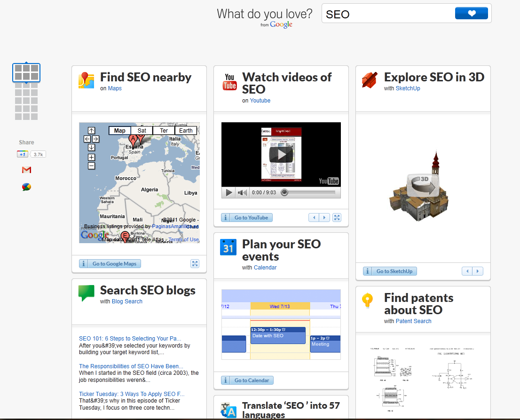520x420 pixels.
Task: Click the large play overlay on video
Action: pos(281,155)
